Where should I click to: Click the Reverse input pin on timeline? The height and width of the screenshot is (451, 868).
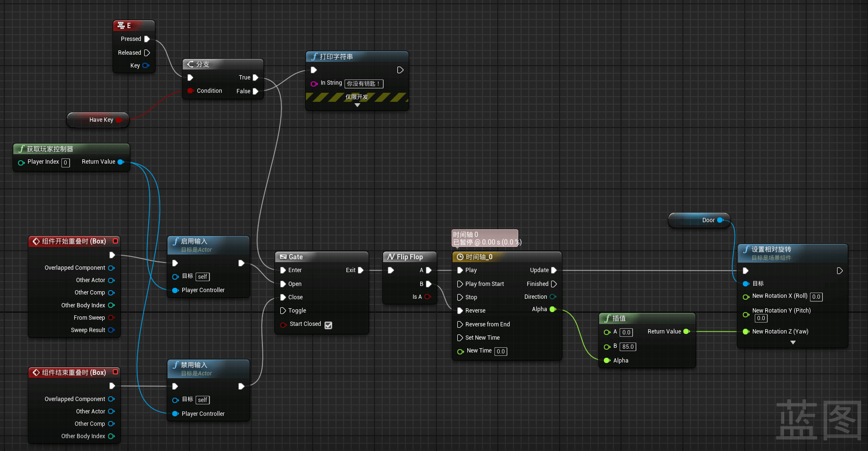click(460, 311)
